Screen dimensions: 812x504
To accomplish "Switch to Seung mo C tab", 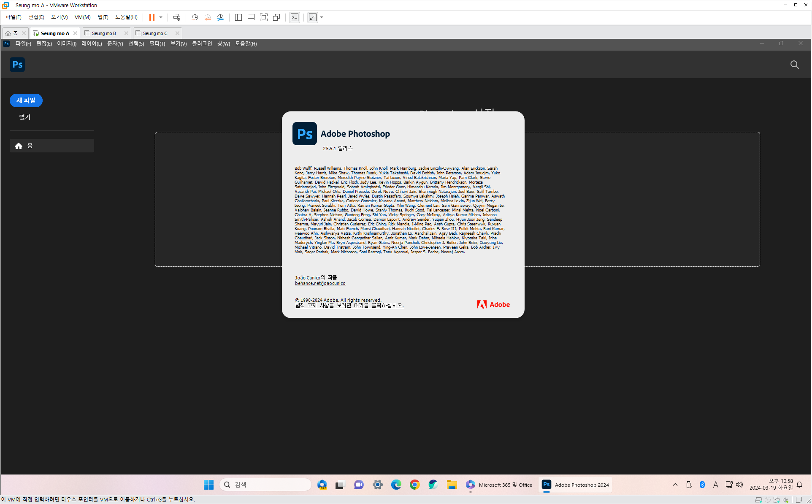I will 155,33.
